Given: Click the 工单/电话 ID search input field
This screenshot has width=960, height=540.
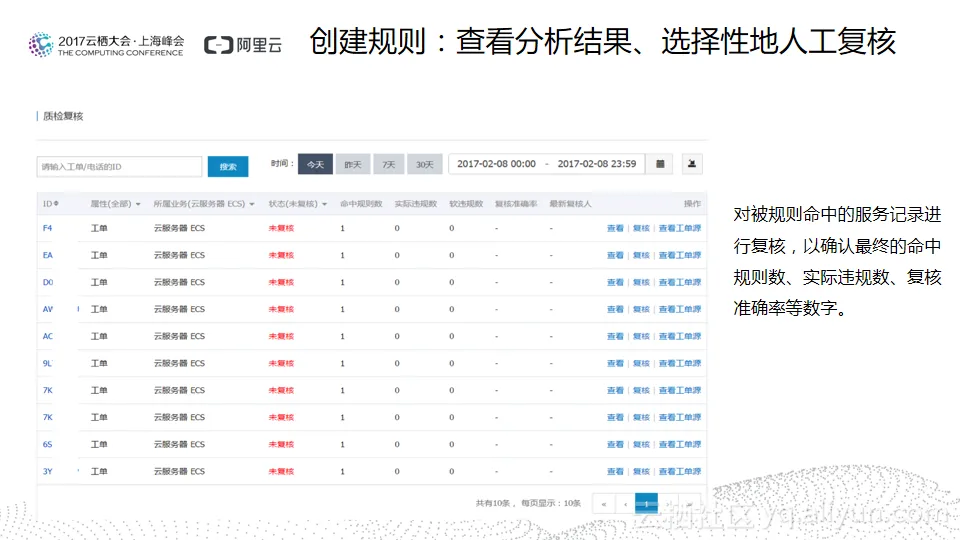Looking at the screenshot, I should pyautogui.click(x=119, y=167).
